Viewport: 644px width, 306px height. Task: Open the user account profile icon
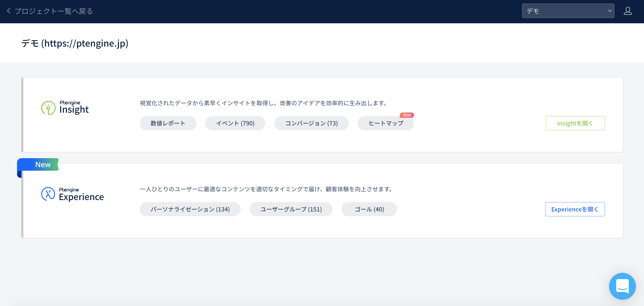click(x=627, y=11)
